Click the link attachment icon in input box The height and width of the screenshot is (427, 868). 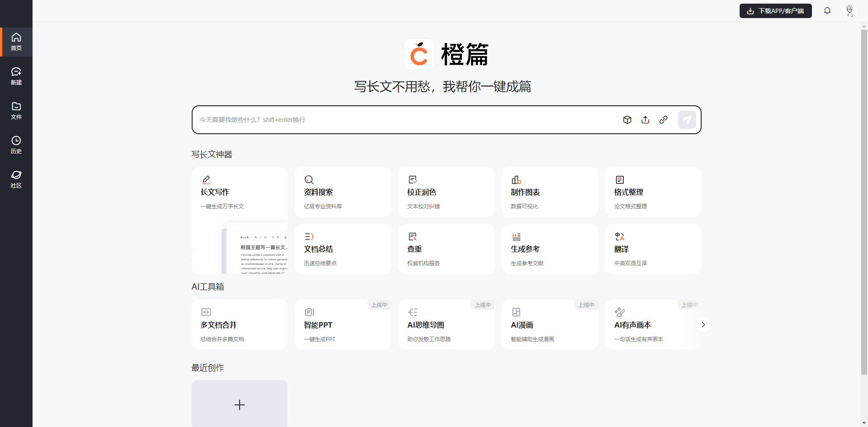point(663,120)
